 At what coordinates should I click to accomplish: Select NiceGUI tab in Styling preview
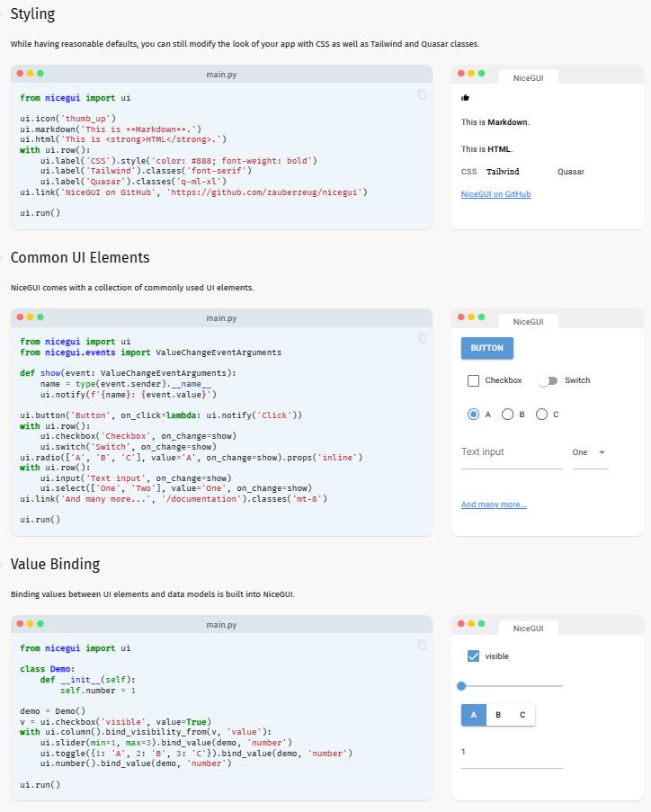[528, 77]
